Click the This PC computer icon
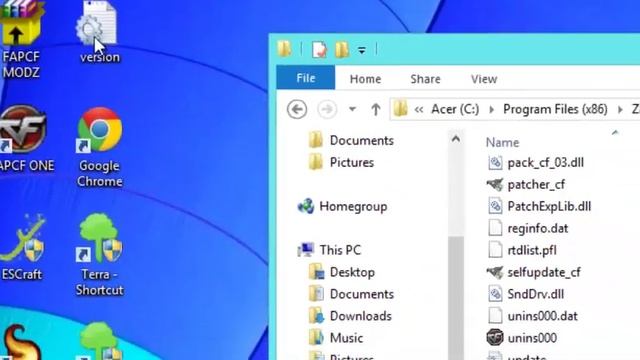The width and height of the screenshot is (640, 360). click(306, 249)
